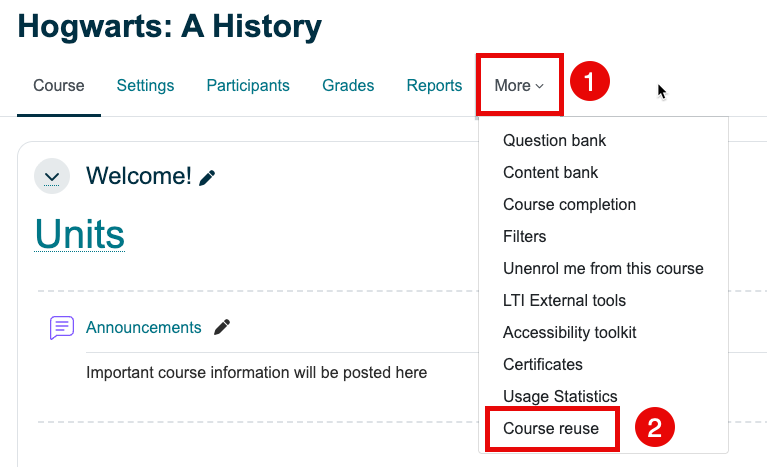Image resolution: width=767 pixels, height=467 pixels.
Task: View the Reports tab
Action: point(434,86)
